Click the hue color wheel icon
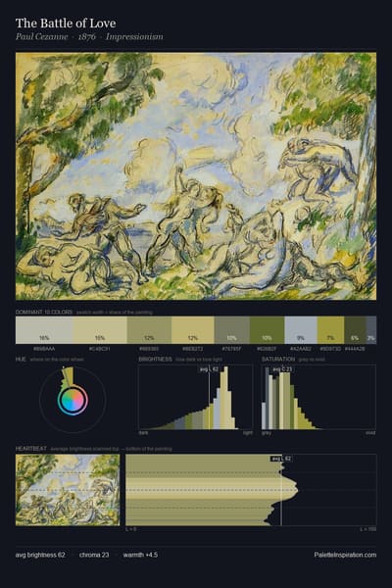Screen dimensions: 392x588 pyautogui.click(x=73, y=400)
